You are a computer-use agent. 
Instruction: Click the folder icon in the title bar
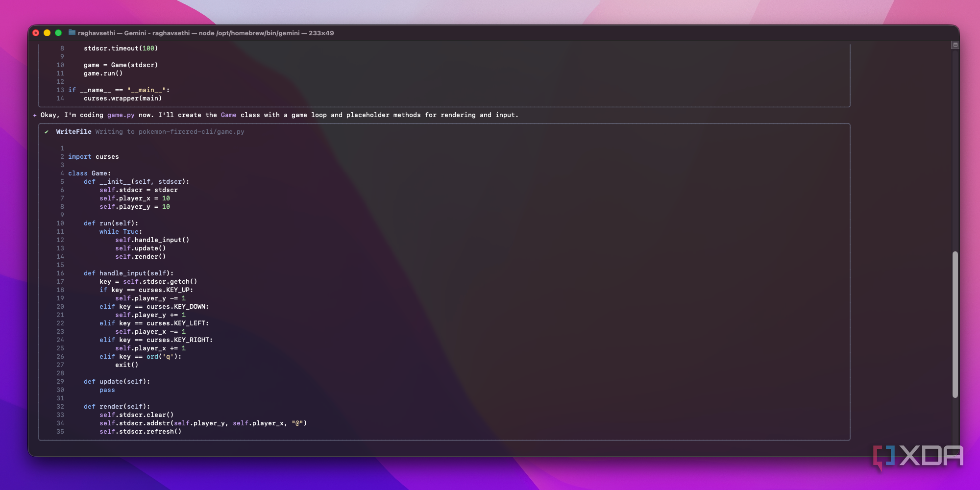[72, 33]
